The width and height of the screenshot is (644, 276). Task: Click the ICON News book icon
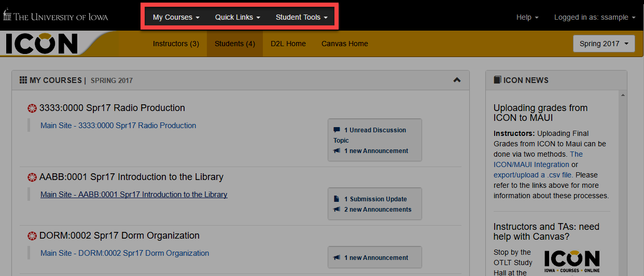[498, 80]
